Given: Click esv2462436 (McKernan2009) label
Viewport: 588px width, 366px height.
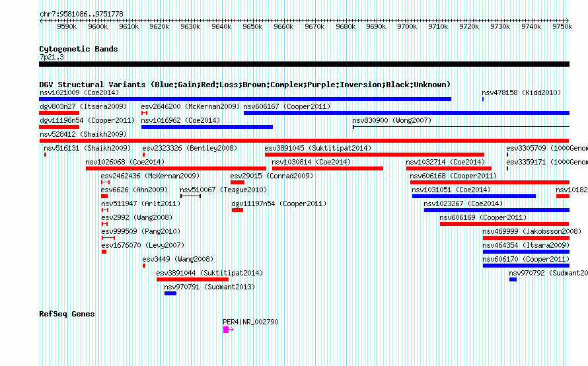Looking at the screenshot, I should [150, 176].
